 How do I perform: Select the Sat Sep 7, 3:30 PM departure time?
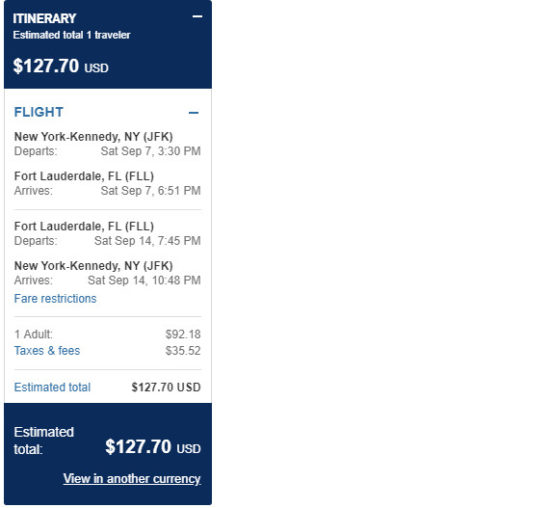click(x=151, y=151)
